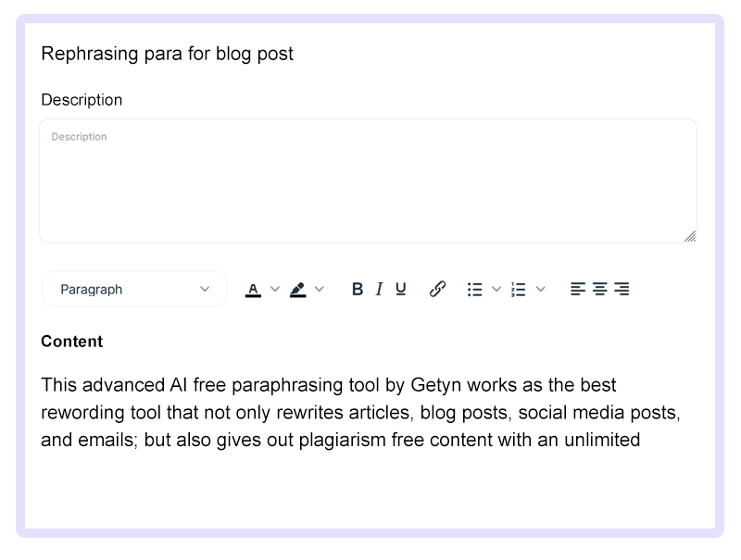741x560 pixels.
Task: Toggle bold formatting
Action: (x=358, y=289)
